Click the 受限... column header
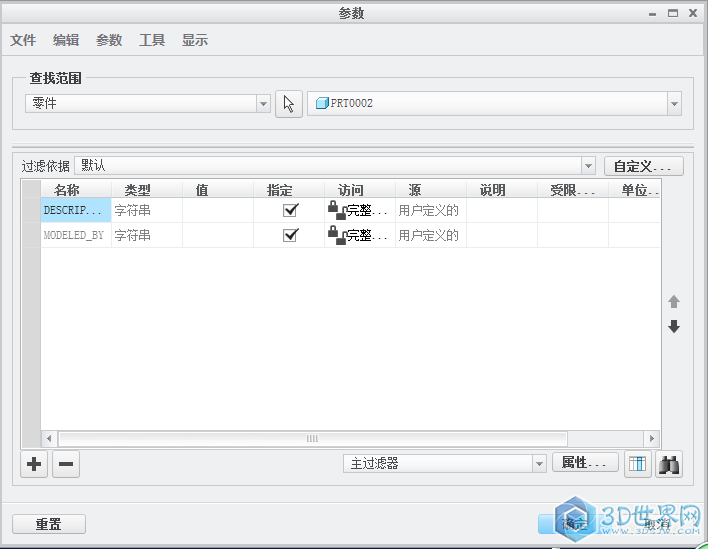This screenshot has height=549, width=708. coord(573,190)
